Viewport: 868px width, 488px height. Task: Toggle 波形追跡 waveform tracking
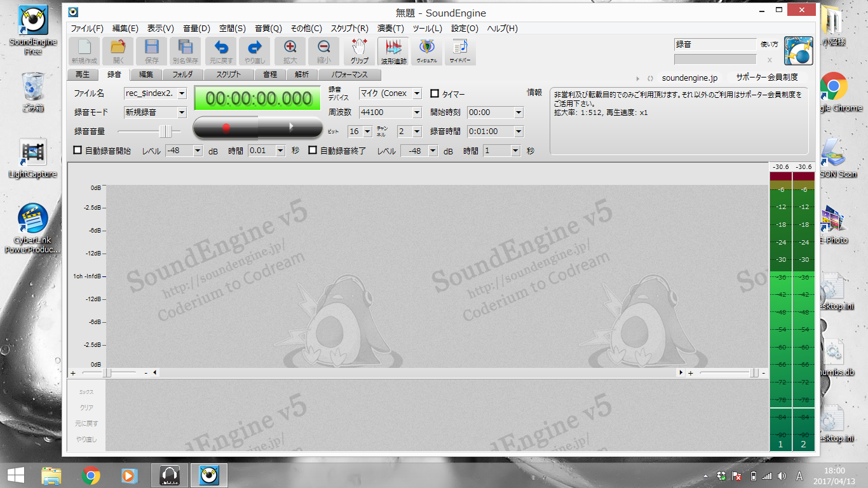click(x=393, y=51)
